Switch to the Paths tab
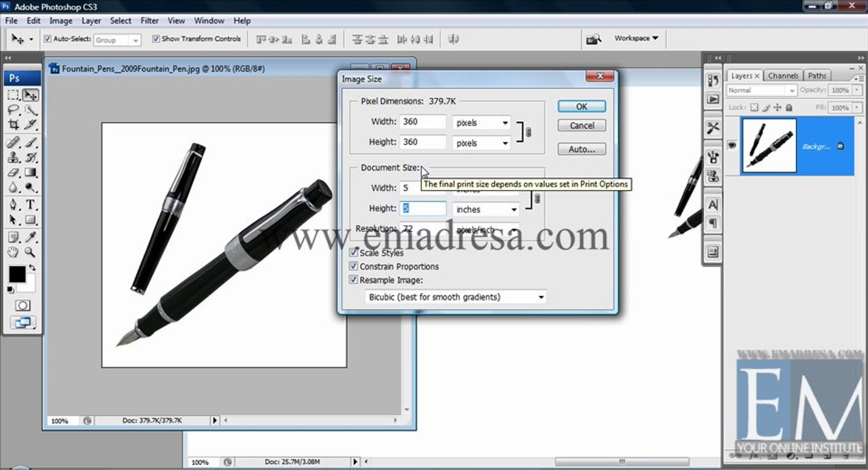868x470 pixels. pyautogui.click(x=817, y=76)
